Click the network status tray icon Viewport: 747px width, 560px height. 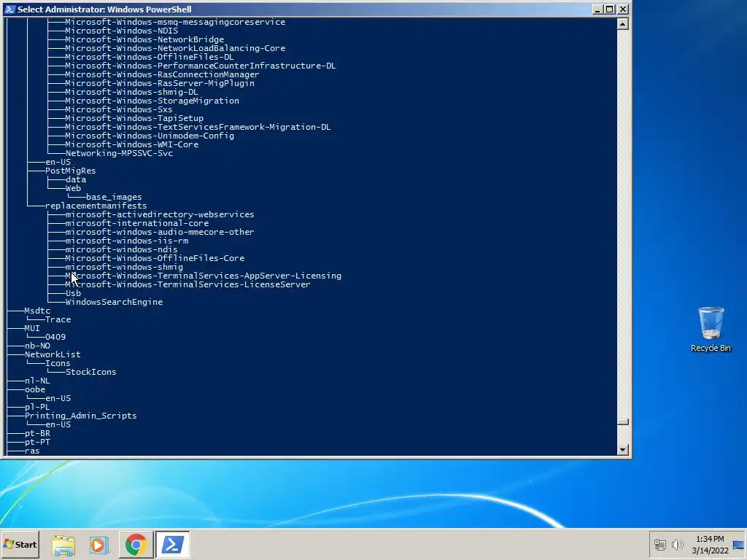(x=659, y=545)
